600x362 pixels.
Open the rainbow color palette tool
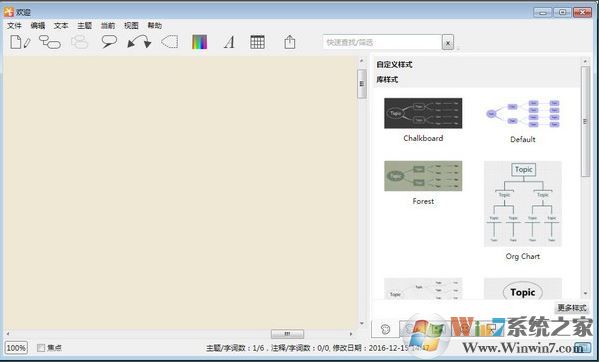199,42
